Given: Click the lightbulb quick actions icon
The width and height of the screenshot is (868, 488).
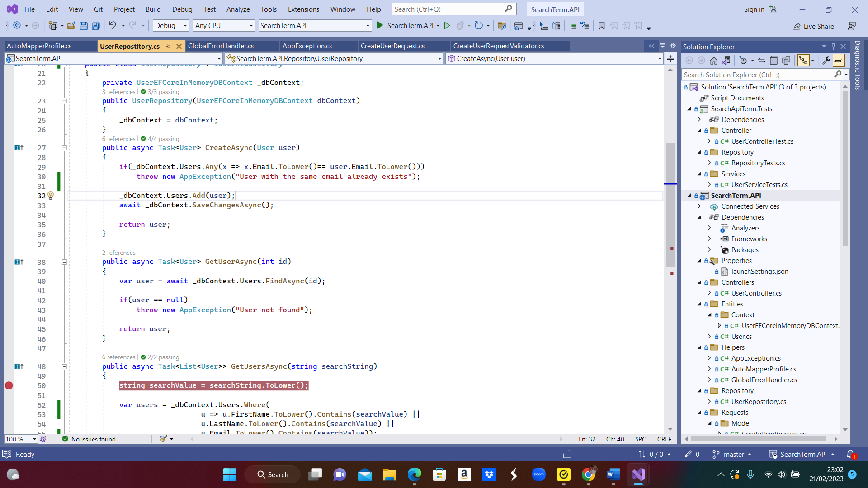Looking at the screenshot, I should [51, 196].
